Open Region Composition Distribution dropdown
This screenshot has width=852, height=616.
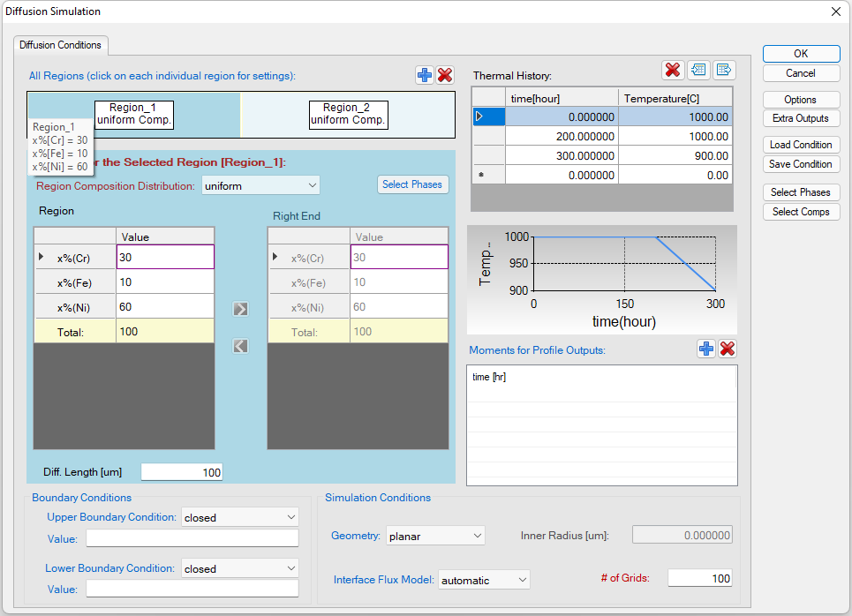click(260, 185)
